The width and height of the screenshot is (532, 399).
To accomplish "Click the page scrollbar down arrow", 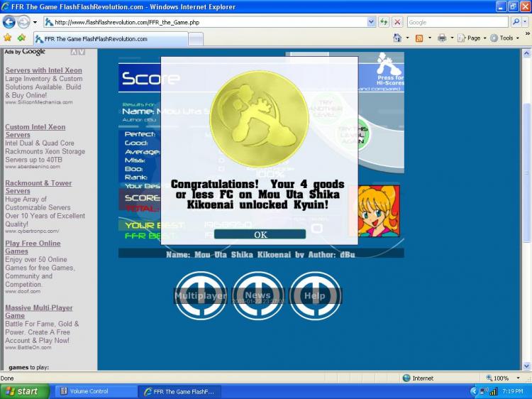I will click(x=526, y=366).
